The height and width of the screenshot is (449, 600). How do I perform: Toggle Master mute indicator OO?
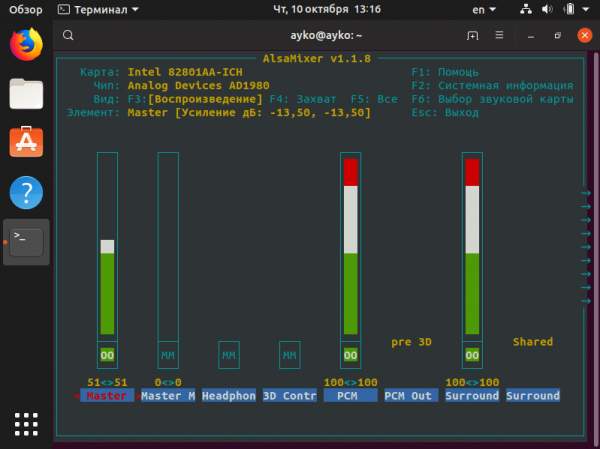[107, 355]
